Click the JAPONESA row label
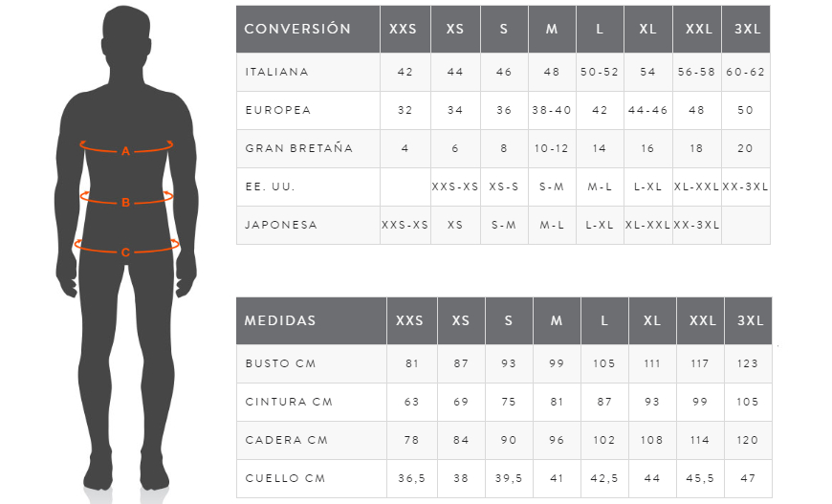Image resolution: width=832 pixels, height=504 pixels. click(281, 225)
